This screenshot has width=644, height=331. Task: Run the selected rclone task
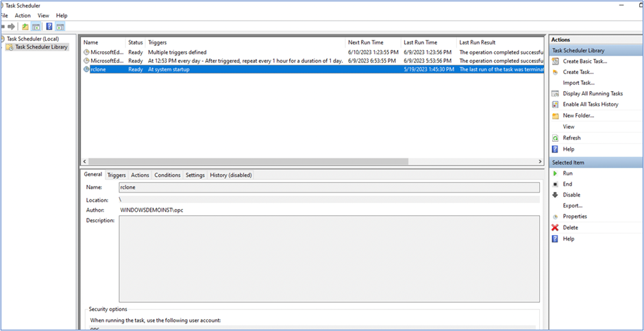pos(567,173)
